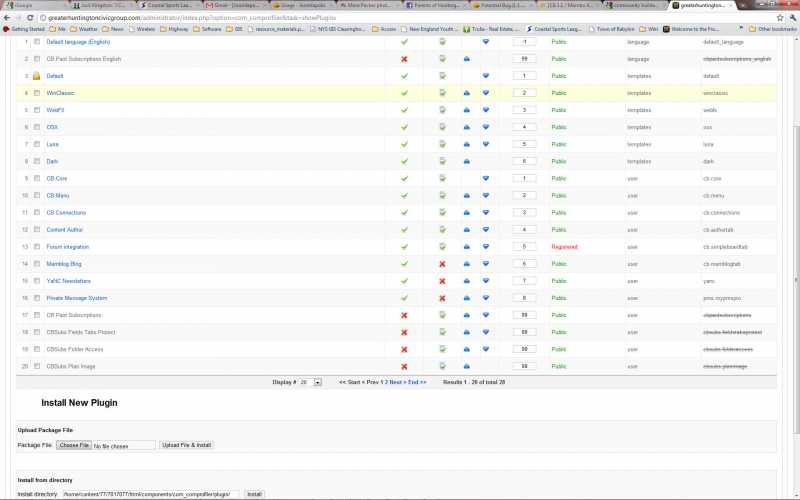Move WebFX plugin up
Screen dimensions: 800x500
pos(466,110)
